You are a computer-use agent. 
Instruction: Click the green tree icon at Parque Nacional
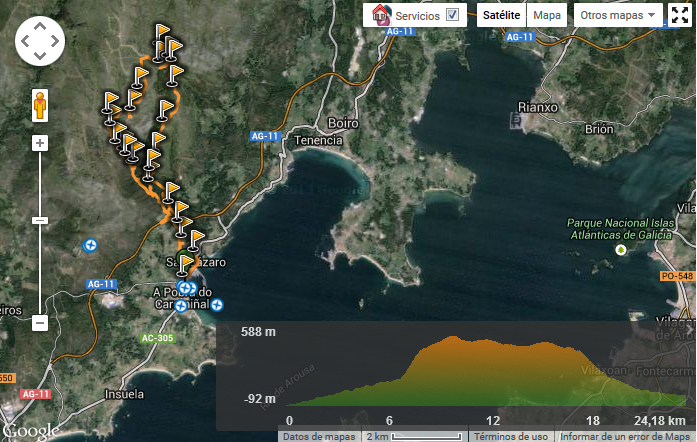pyautogui.click(x=621, y=250)
